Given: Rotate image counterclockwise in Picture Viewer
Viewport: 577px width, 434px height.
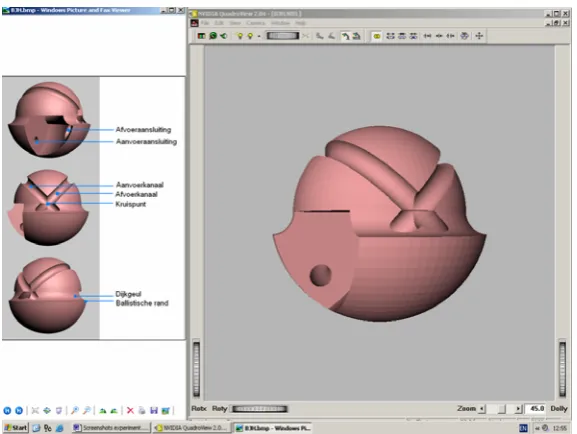Looking at the screenshot, I should 114,410.
